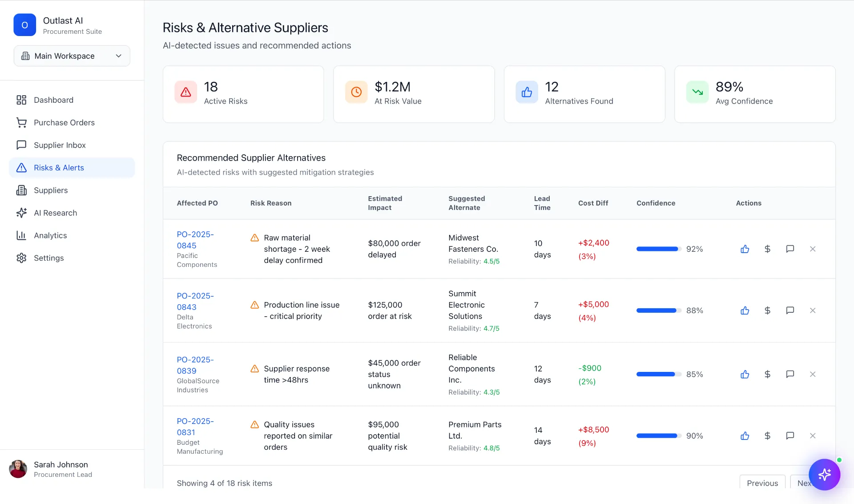
Task: Click the Alternatives Found thumbs-up card icon
Action: [527, 92]
